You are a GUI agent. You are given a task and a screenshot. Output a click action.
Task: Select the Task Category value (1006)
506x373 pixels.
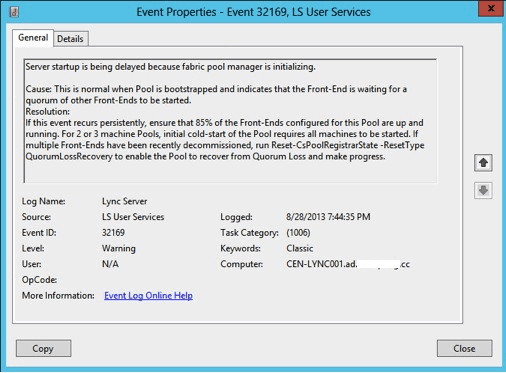click(x=298, y=233)
